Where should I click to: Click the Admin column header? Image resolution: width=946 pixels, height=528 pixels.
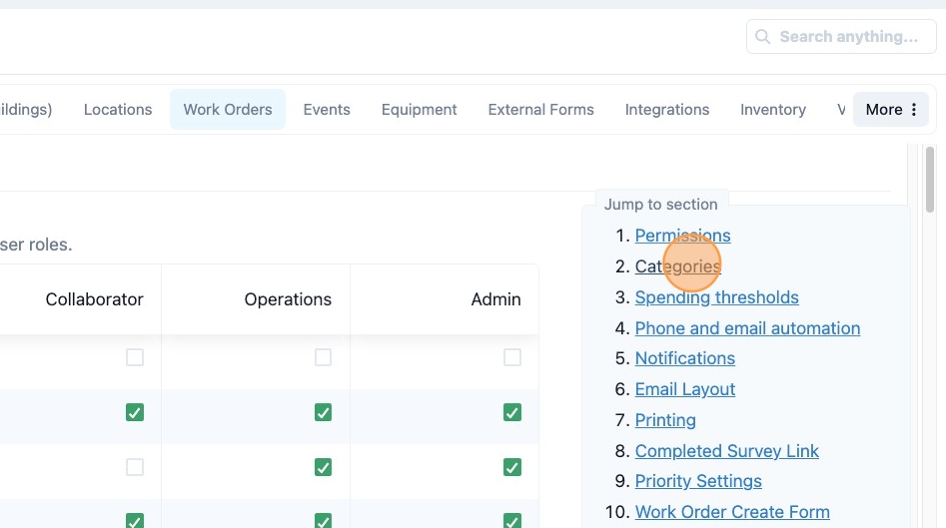(496, 299)
